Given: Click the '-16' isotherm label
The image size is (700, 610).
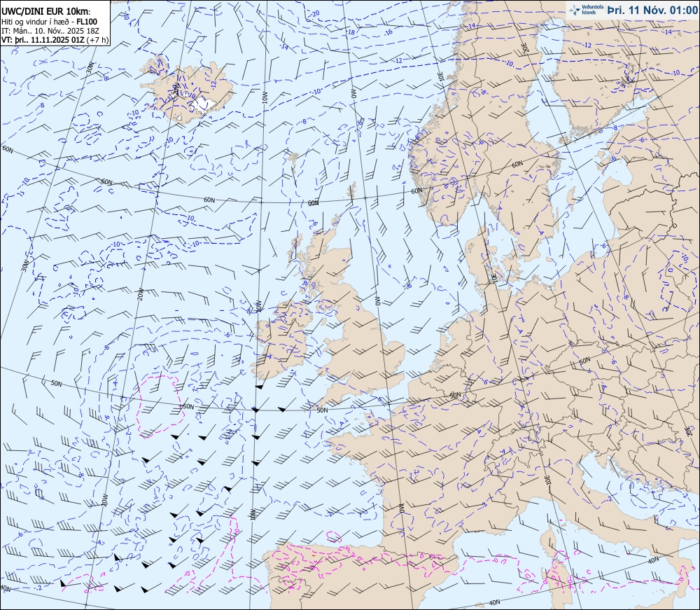Looking at the screenshot, I should pos(388,32).
